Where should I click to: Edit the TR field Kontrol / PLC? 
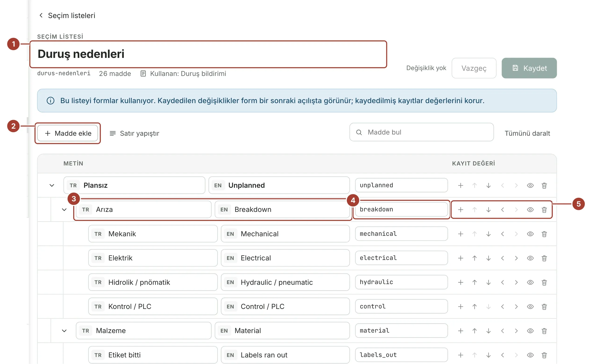tap(153, 307)
